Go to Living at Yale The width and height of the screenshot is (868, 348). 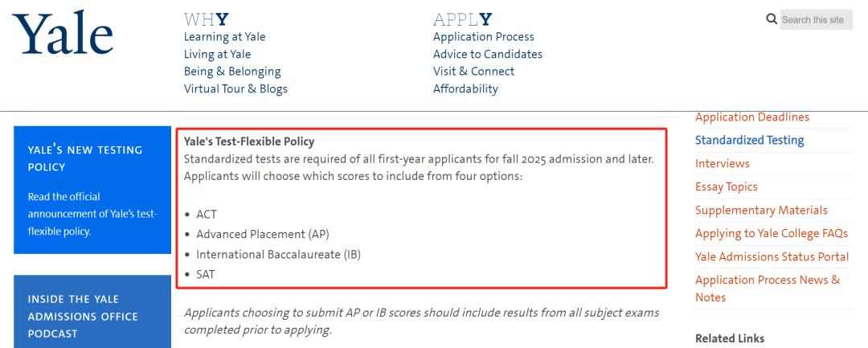pyautogui.click(x=217, y=54)
